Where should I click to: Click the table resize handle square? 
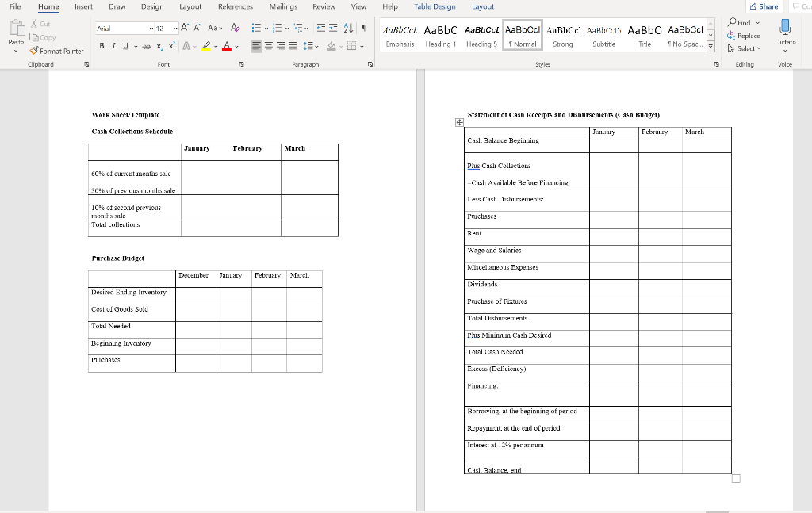click(x=736, y=478)
